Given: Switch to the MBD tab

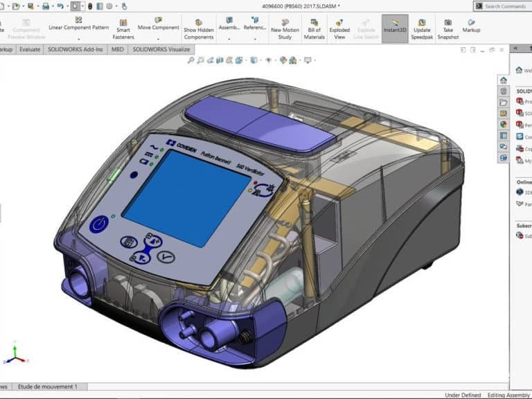Looking at the screenshot, I should point(117,49).
